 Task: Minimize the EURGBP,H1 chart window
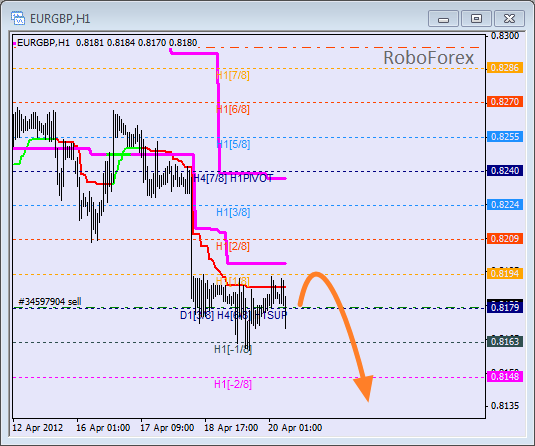pyautogui.click(x=443, y=18)
